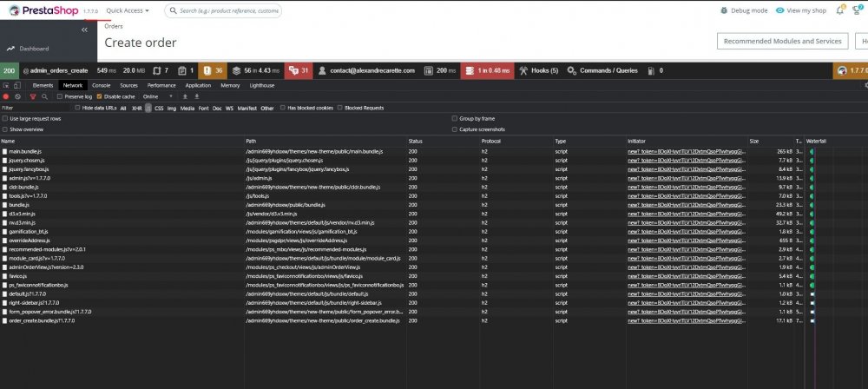Open the network search magnifier
This screenshot has height=389, width=868.
pyautogui.click(x=44, y=96)
